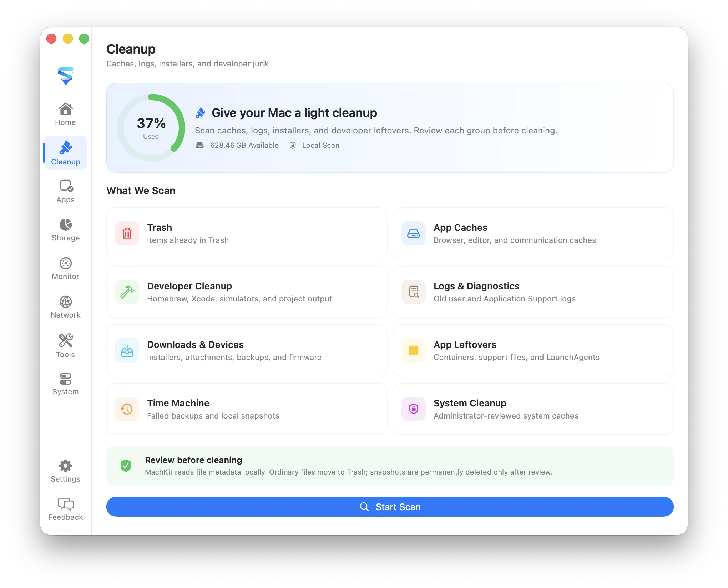Viewport: 728px width, 588px height.
Task: Select the App Caches card title
Action: point(460,228)
